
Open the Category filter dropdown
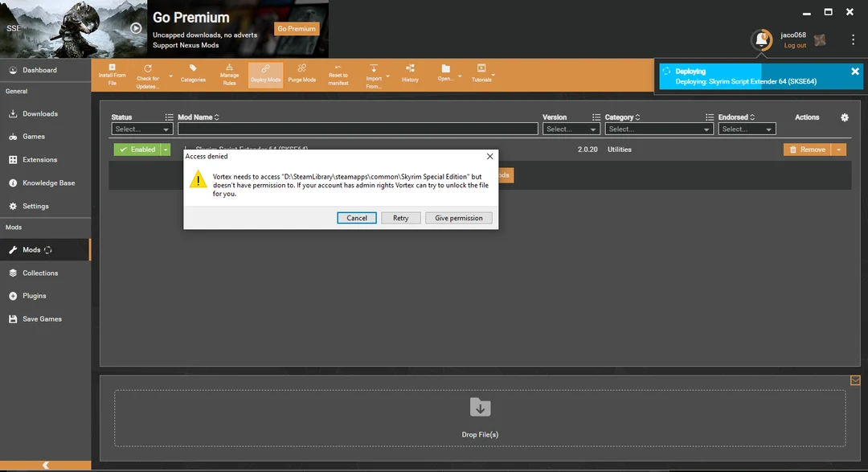[659, 129]
